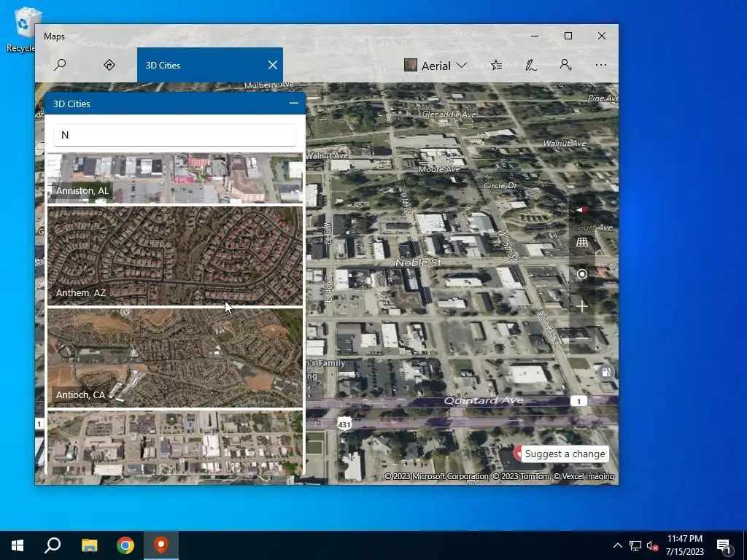
Task: Open the Directions icon
Action: (109, 65)
